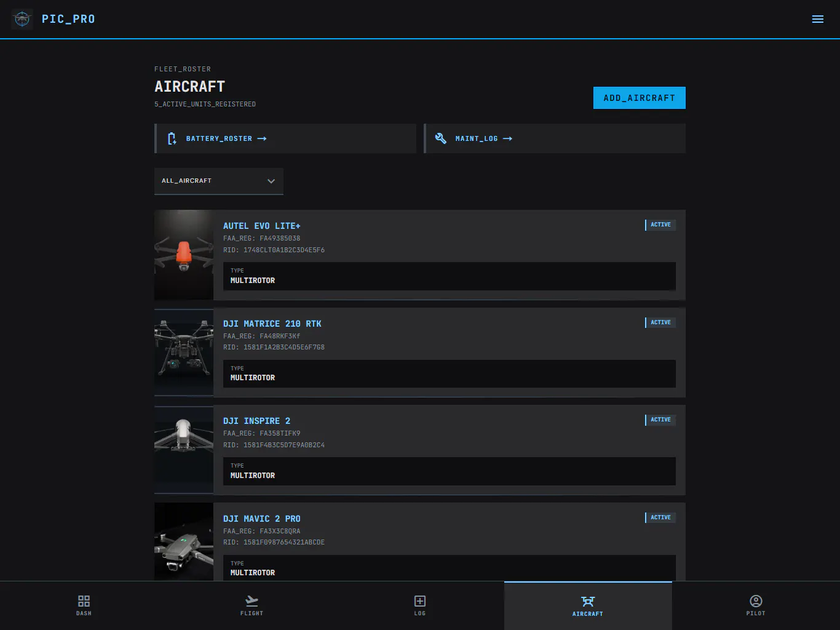The height and width of the screenshot is (630, 840).
Task: Click the FLEET_ROSTER label
Action: point(183,69)
